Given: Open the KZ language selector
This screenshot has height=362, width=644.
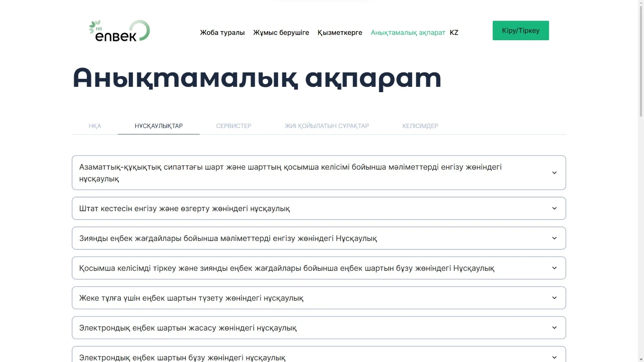Looking at the screenshot, I should tap(454, 33).
